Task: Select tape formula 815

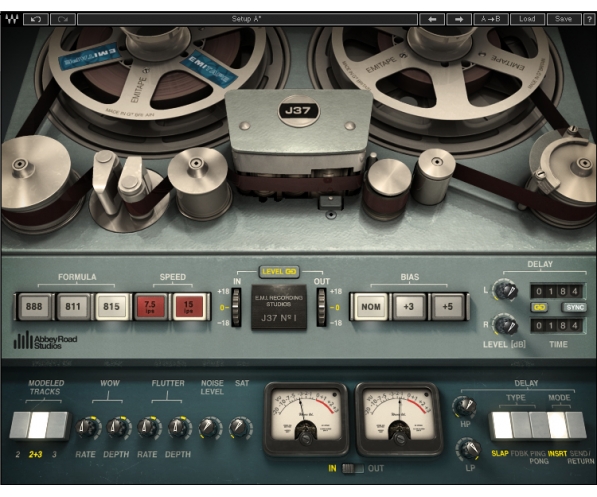Action: (111, 306)
